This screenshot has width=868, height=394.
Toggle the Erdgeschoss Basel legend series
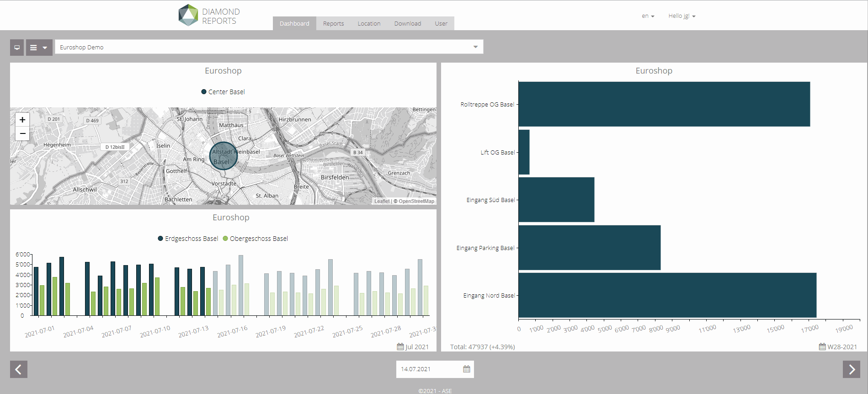188,239
